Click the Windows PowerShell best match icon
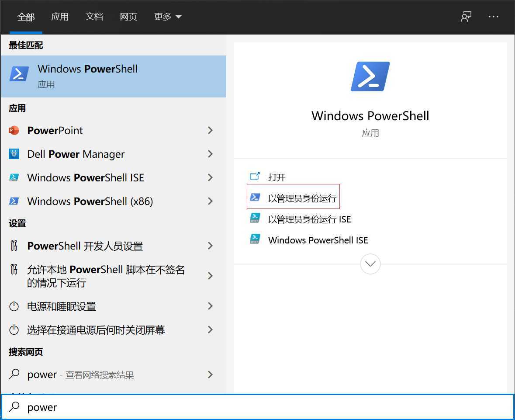The width and height of the screenshot is (515, 420). coord(19,74)
